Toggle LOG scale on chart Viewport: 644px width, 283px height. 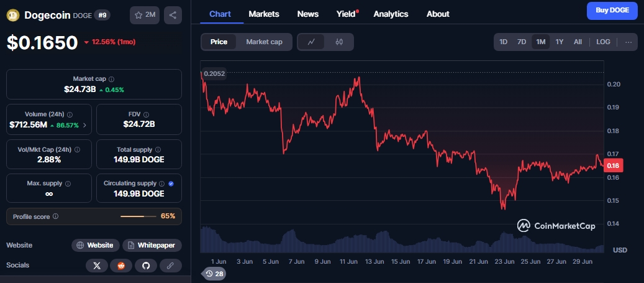[604, 42]
